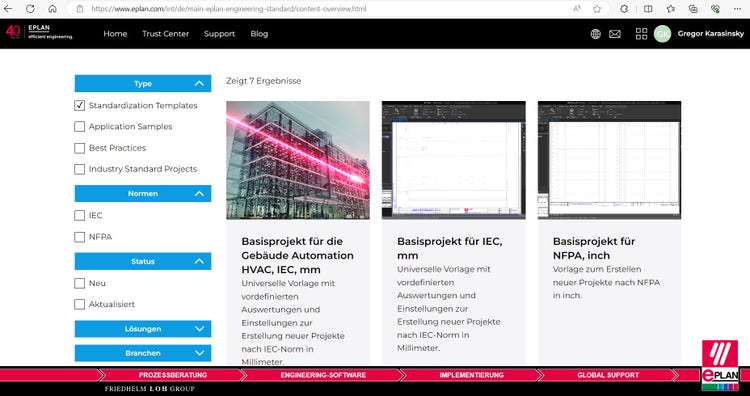The image size is (750, 396).
Task: Open the Trust Center menu item
Action: point(165,34)
